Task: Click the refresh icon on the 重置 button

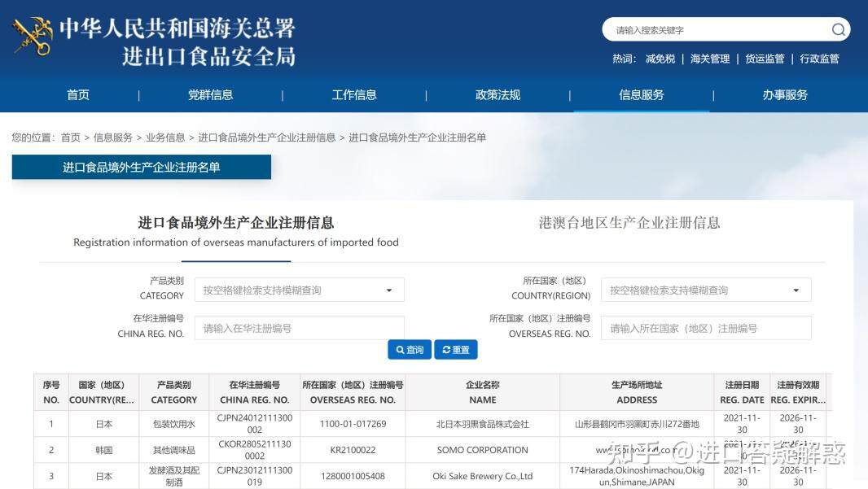Action: click(x=444, y=349)
